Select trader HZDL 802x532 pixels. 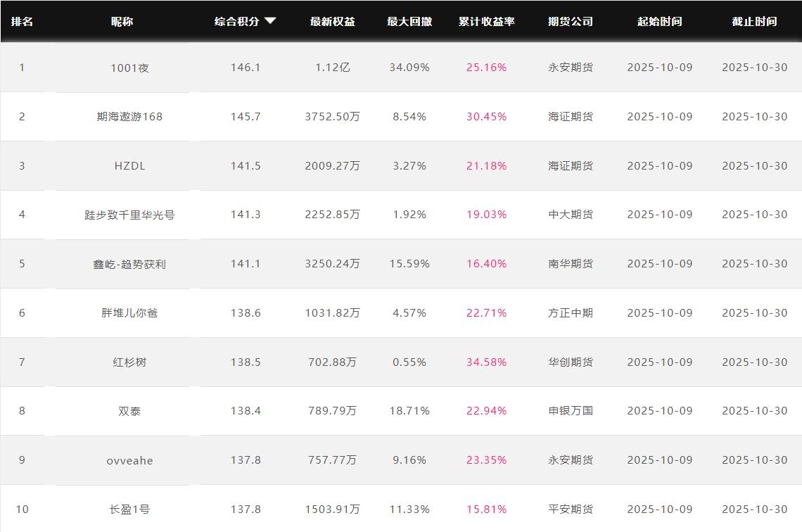click(129, 166)
